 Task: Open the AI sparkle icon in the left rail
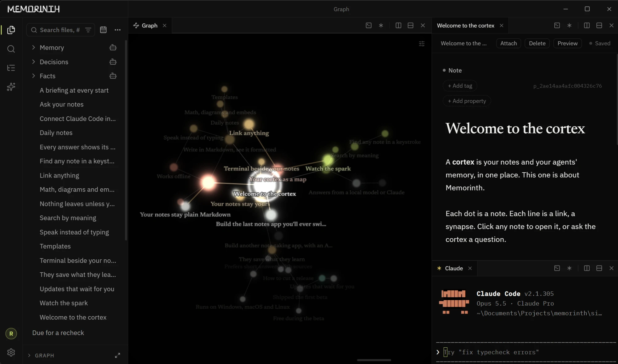[x=11, y=87]
